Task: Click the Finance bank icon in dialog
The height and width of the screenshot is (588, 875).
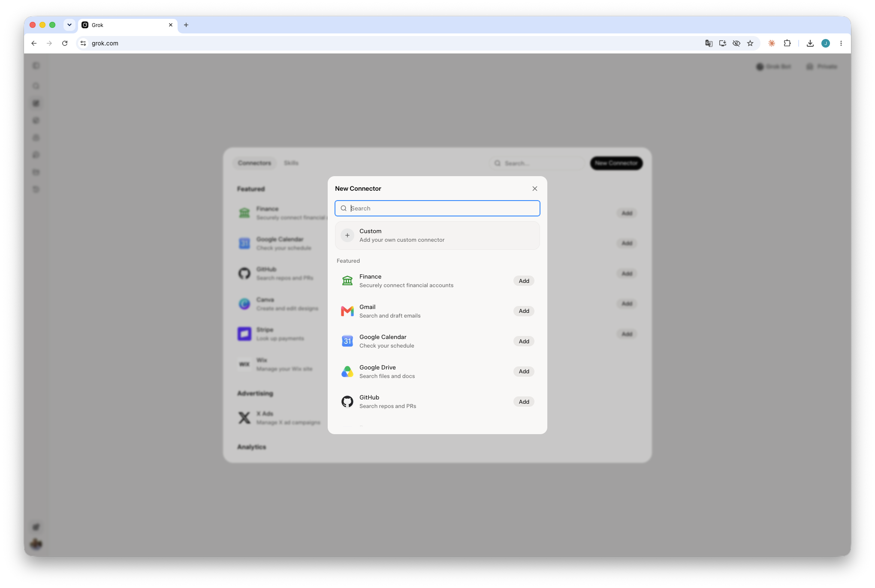Action: (347, 281)
